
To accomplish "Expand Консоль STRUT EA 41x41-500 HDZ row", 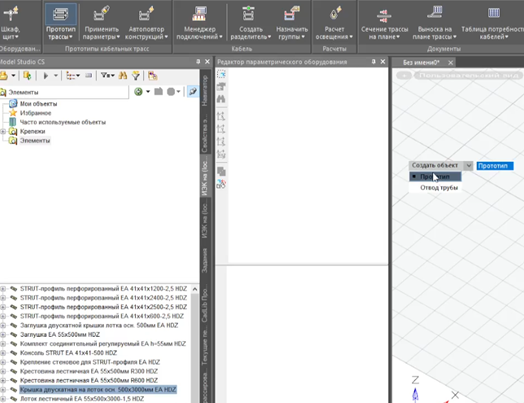I will 3,353.
